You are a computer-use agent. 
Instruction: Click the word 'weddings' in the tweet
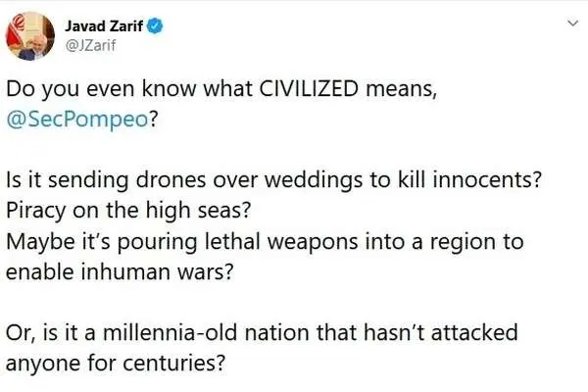[x=314, y=181]
